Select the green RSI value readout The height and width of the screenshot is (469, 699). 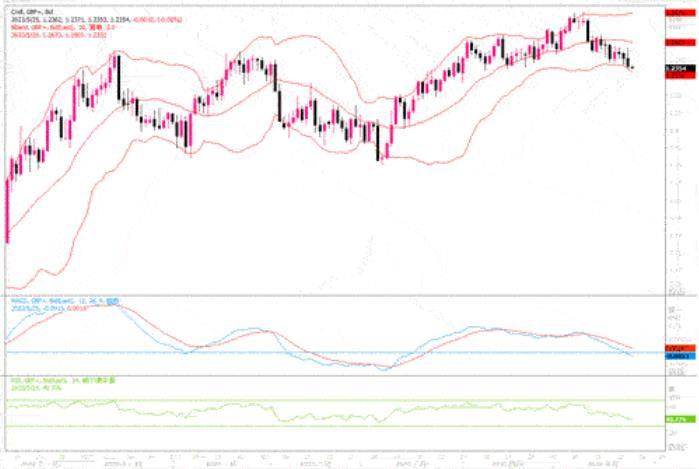(36, 388)
